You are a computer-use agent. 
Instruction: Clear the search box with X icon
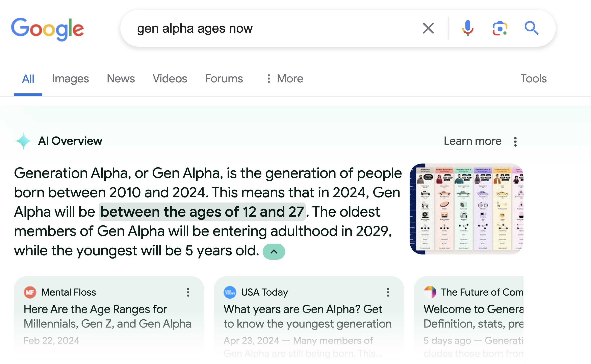point(428,28)
